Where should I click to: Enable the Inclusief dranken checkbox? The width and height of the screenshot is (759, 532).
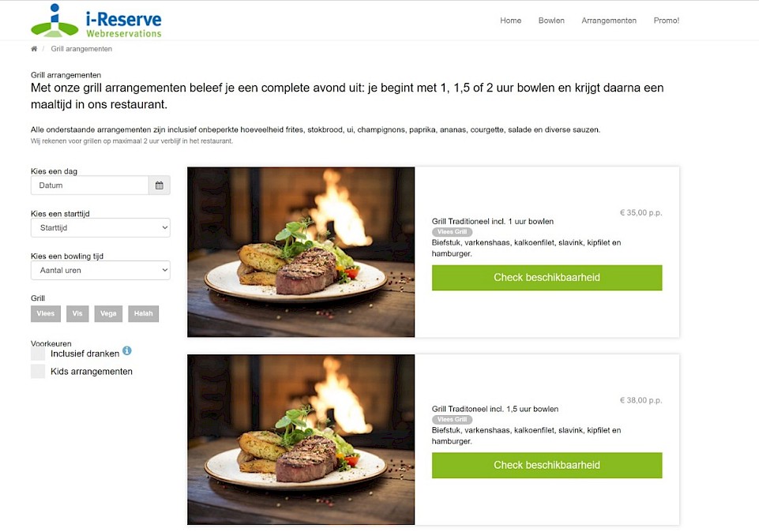(x=38, y=354)
